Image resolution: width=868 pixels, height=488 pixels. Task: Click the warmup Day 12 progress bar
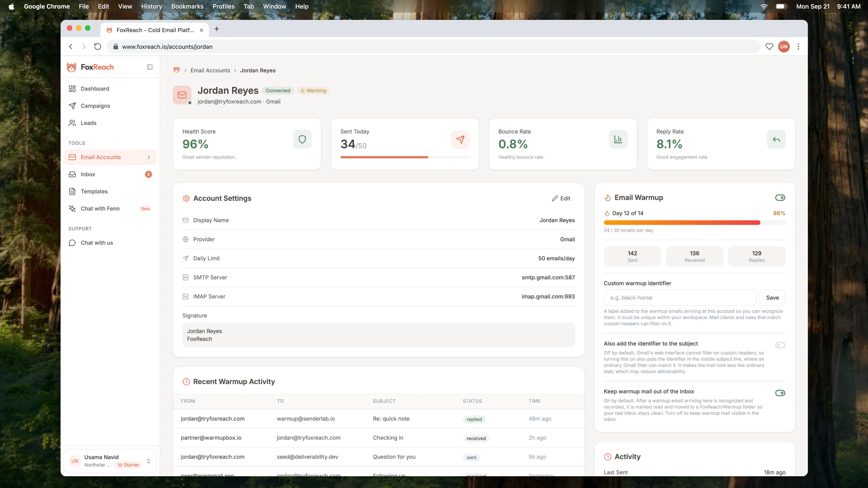[694, 223]
